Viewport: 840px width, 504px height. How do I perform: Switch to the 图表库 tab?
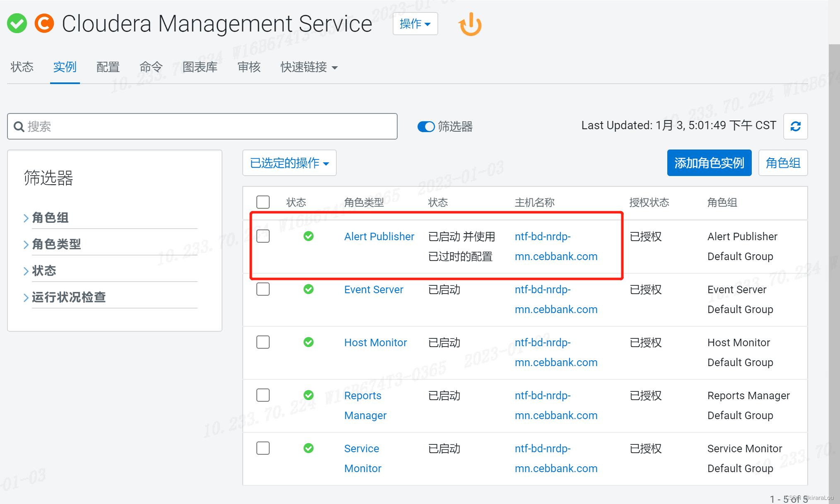coord(200,67)
